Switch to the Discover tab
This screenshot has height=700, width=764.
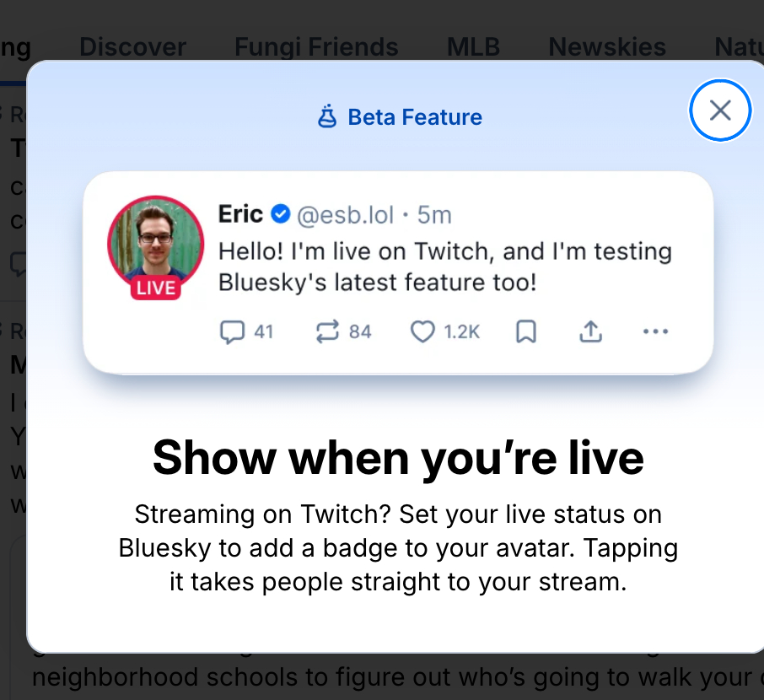132,46
